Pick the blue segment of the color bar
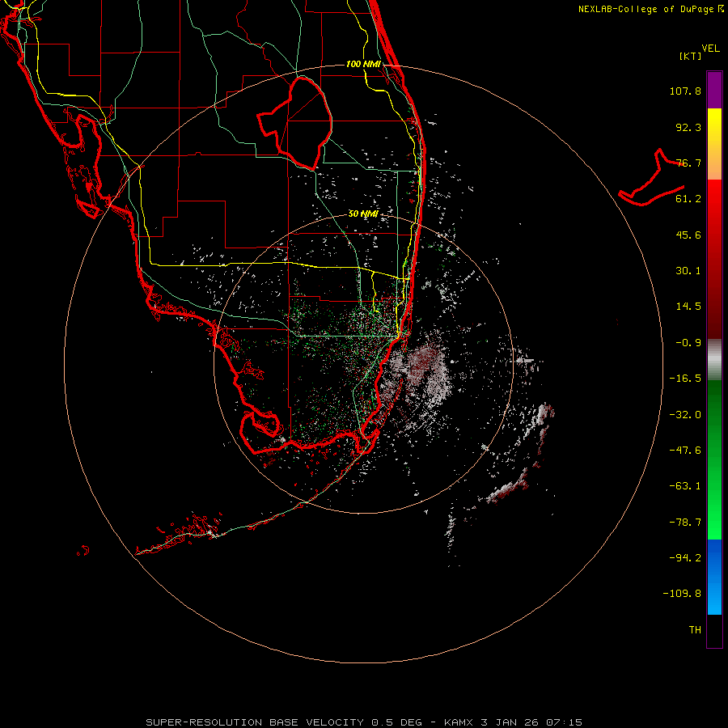Image resolution: width=728 pixels, height=728 pixels. 714,577
